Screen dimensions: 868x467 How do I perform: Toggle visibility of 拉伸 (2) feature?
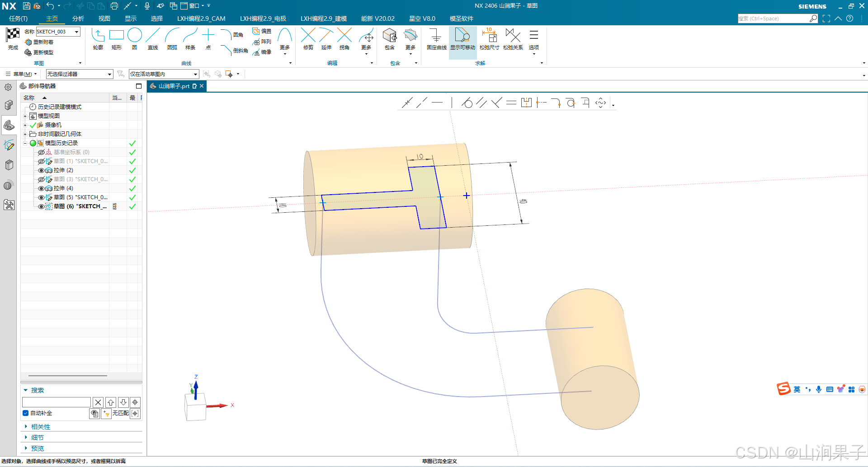pyautogui.click(x=41, y=170)
